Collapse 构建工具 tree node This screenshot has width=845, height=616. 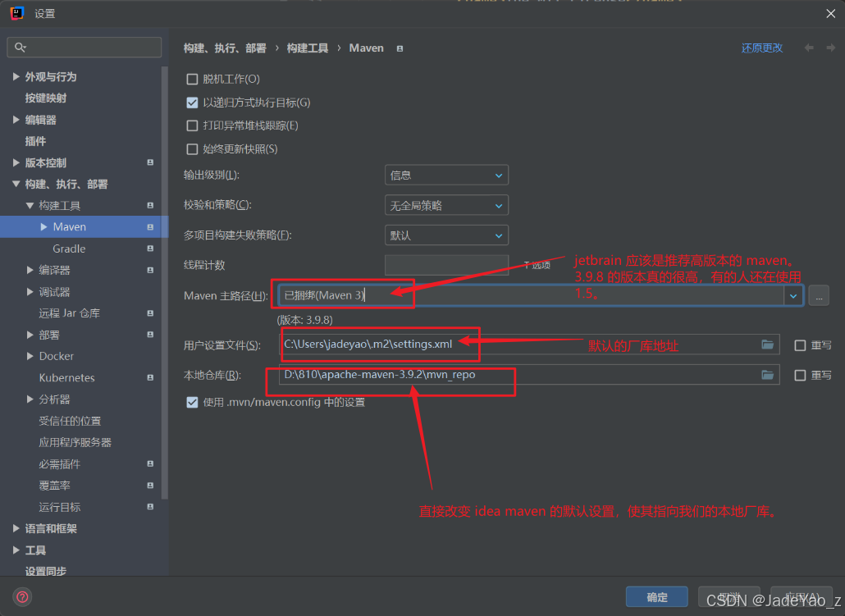(30, 205)
